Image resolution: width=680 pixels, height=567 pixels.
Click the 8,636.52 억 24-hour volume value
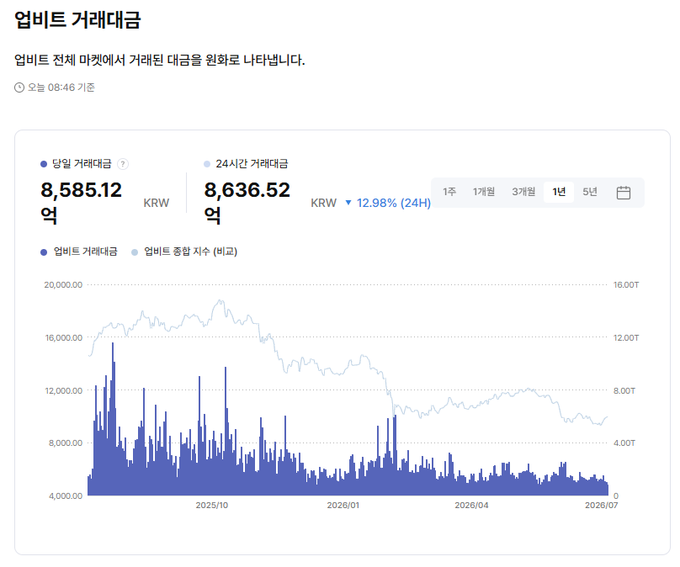[247, 202]
